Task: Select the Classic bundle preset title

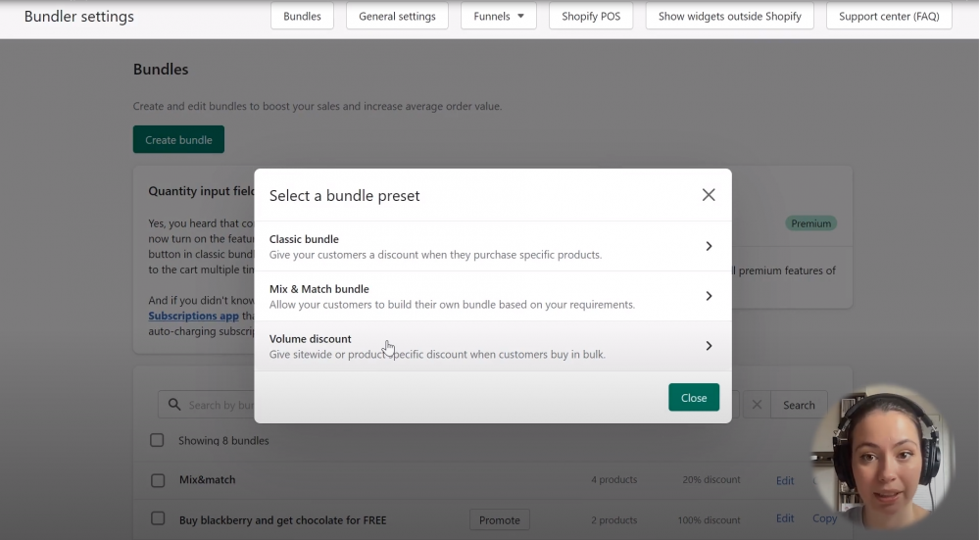Action: coord(304,239)
